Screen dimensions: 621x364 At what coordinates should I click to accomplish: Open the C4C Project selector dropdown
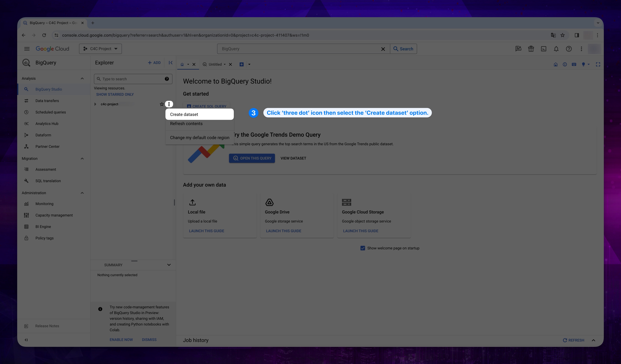coord(100,49)
